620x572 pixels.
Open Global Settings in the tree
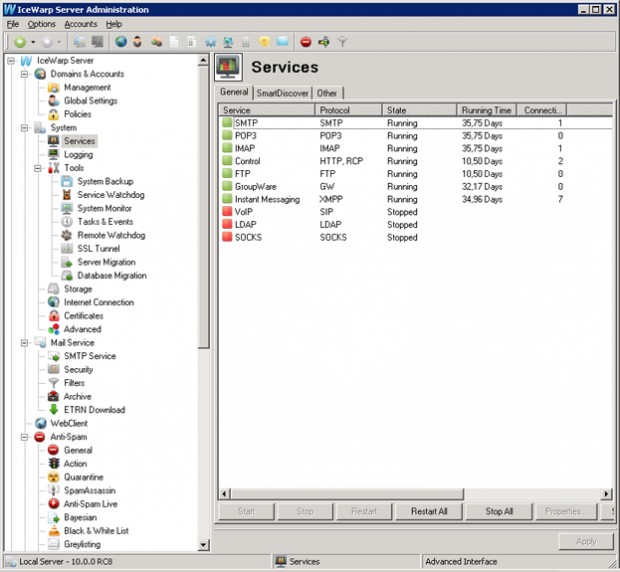tap(91, 101)
